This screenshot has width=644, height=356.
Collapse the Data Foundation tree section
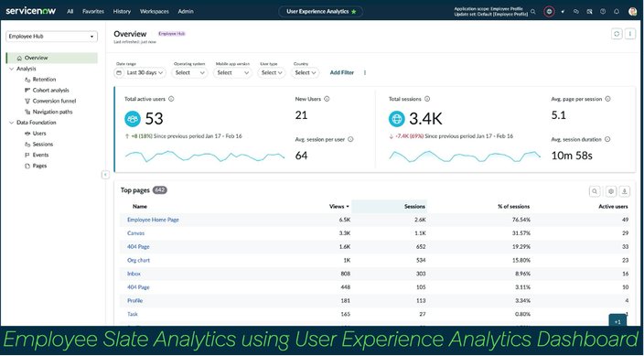pos(12,123)
